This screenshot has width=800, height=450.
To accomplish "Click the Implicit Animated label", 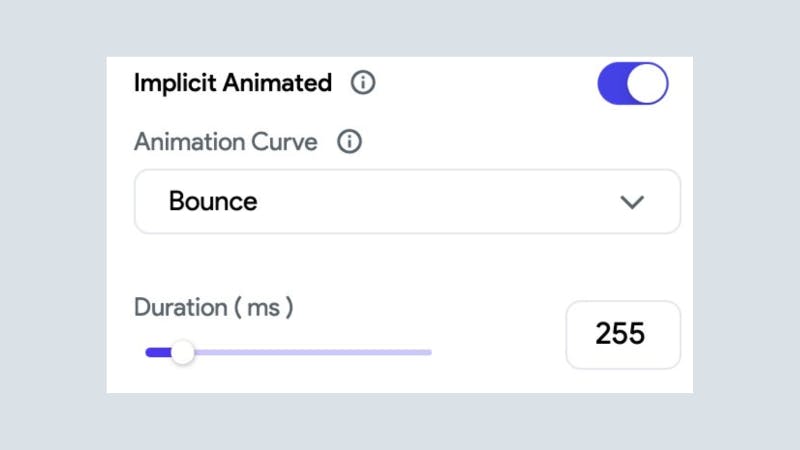I will point(232,83).
